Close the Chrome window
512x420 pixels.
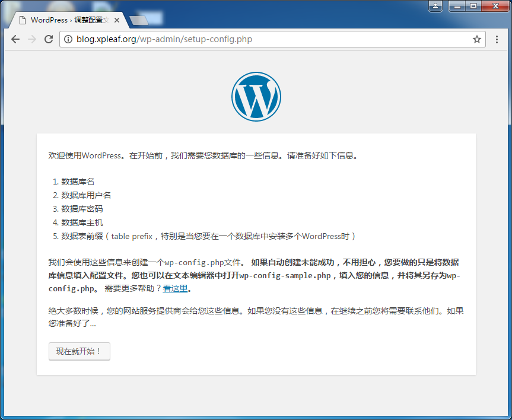click(x=495, y=6)
